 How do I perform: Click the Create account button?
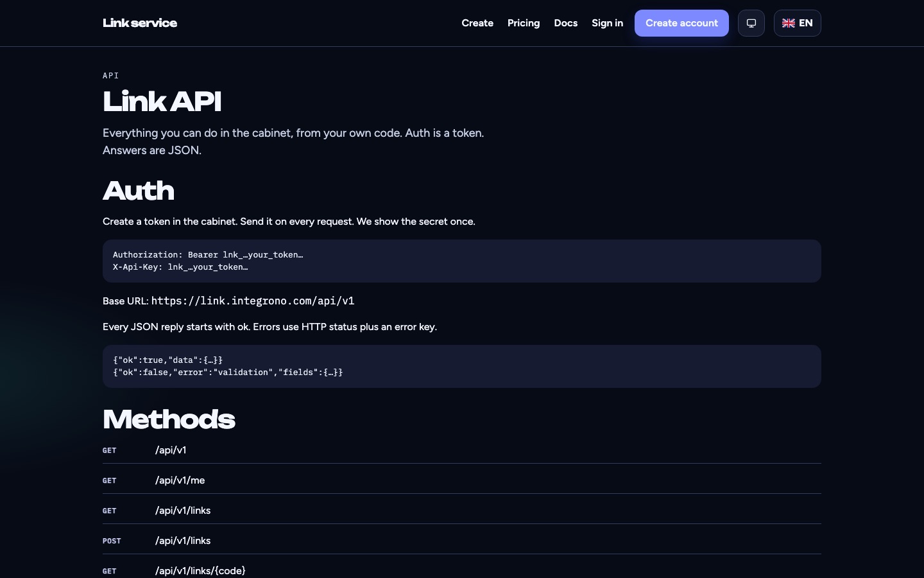(681, 23)
